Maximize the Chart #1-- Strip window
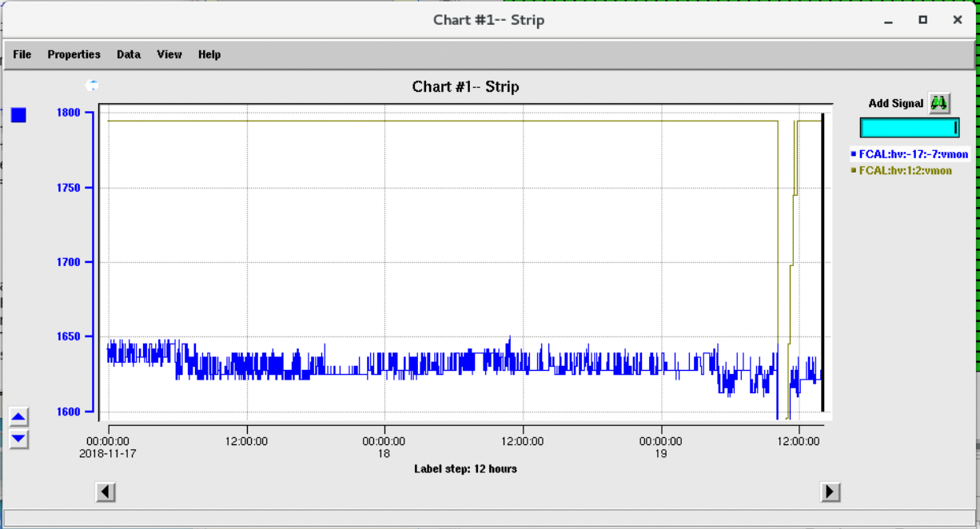Image resolution: width=980 pixels, height=529 pixels. tap(922, 20)
